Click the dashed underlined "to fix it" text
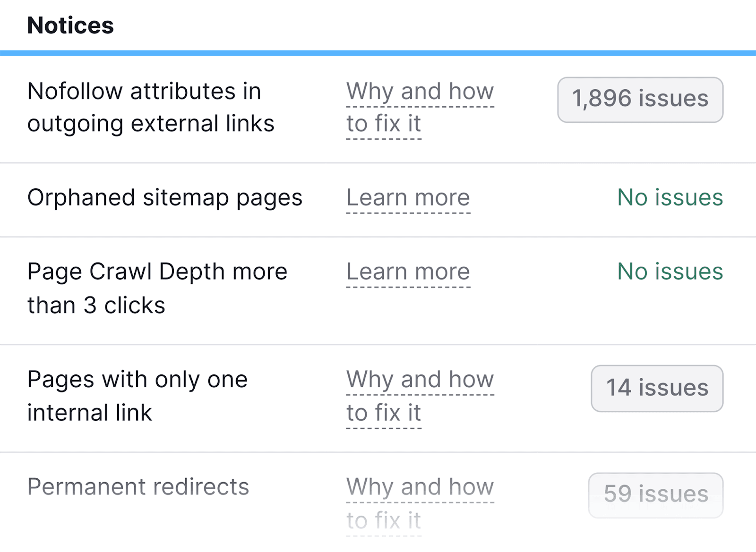The image size is (756, 552). pos(382,124)
